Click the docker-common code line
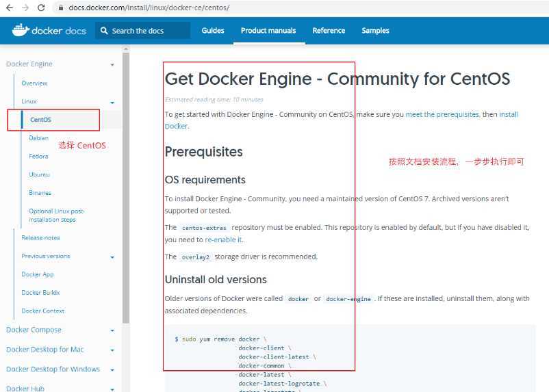The image size is (549, 392). point(265,366)
